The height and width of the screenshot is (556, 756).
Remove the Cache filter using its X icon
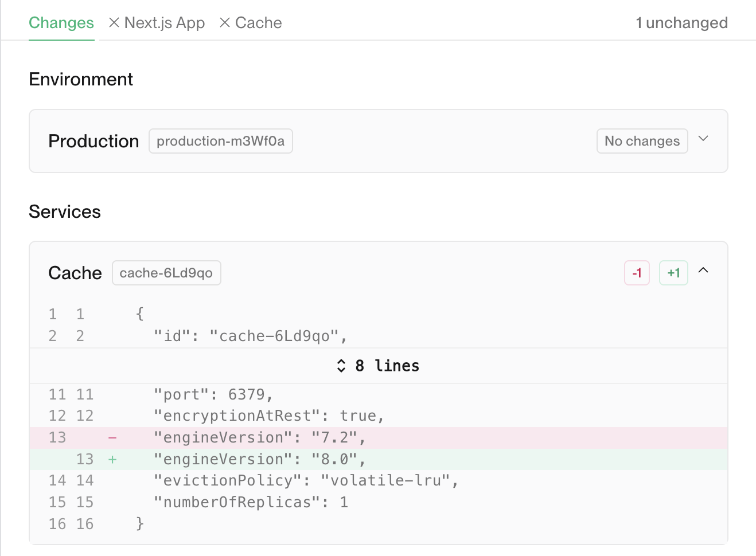click(x=225, y=22)
